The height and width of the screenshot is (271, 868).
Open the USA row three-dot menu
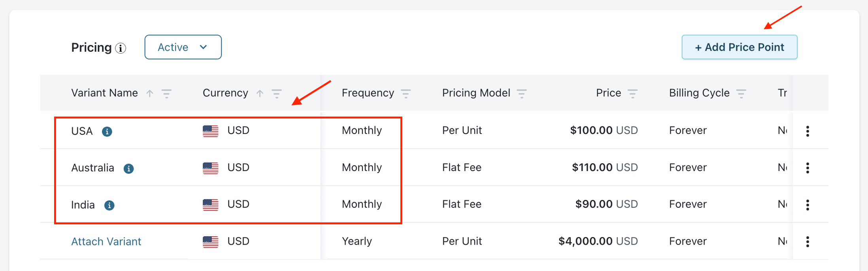coord(808,131)
